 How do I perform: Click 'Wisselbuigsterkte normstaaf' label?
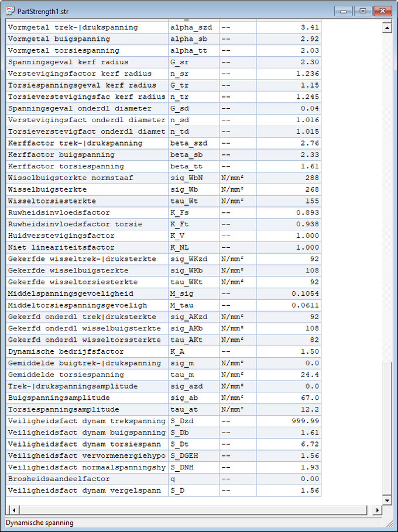(71, 178)
